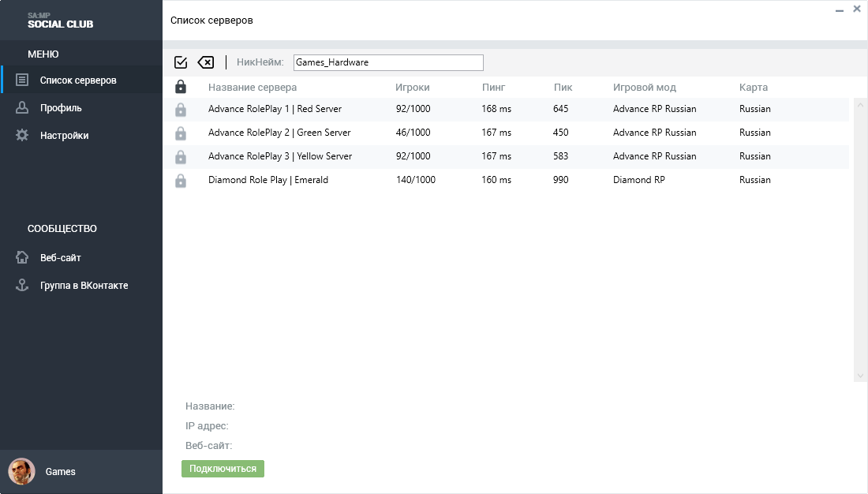This screenshot has width=868, height=494.
Task: Click the server list scrollbar down arrow
Action: [x=860, y=376]
